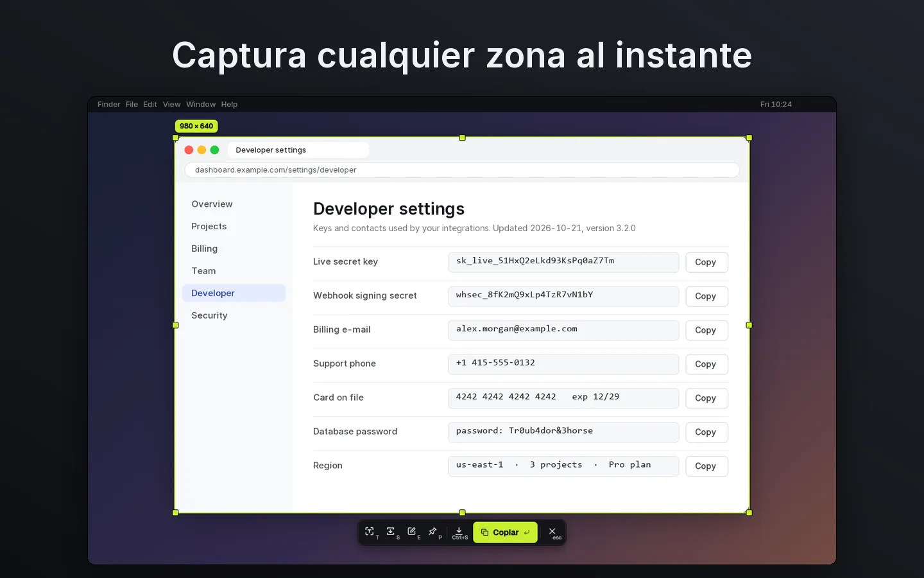Open the Window menu in menu bar
Screen dimensions: 924x578
[201, 104]
